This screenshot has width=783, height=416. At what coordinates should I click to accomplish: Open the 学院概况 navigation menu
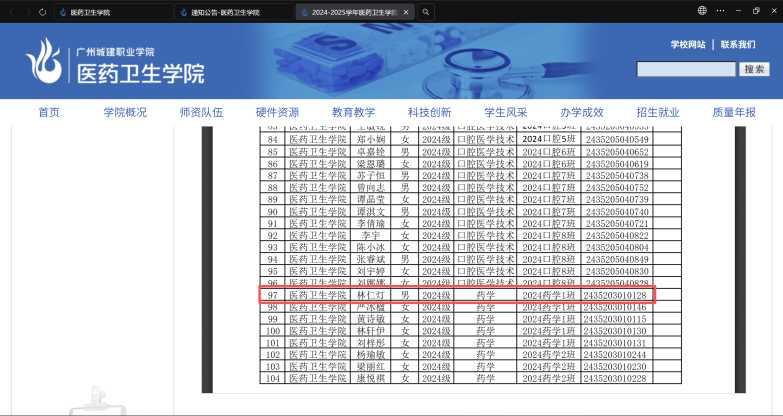coord(124,112)
